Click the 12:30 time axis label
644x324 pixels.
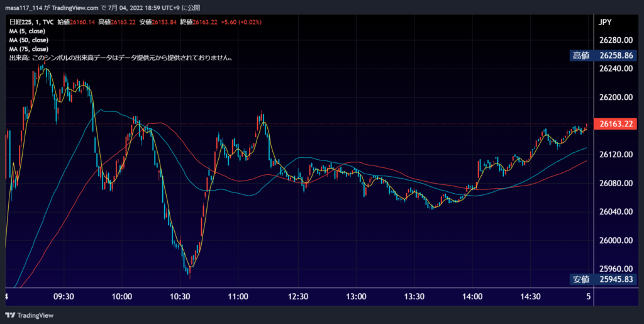coord(297,296)
